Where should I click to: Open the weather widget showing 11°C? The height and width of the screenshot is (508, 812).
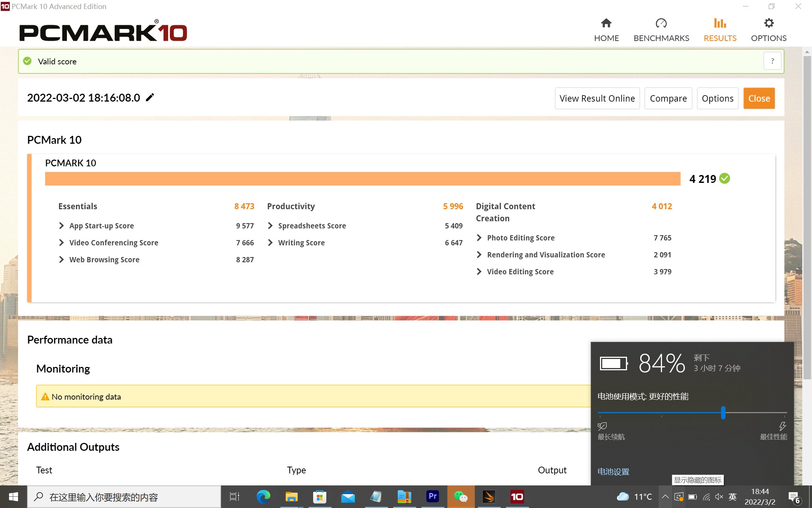(x=634, y=497)
